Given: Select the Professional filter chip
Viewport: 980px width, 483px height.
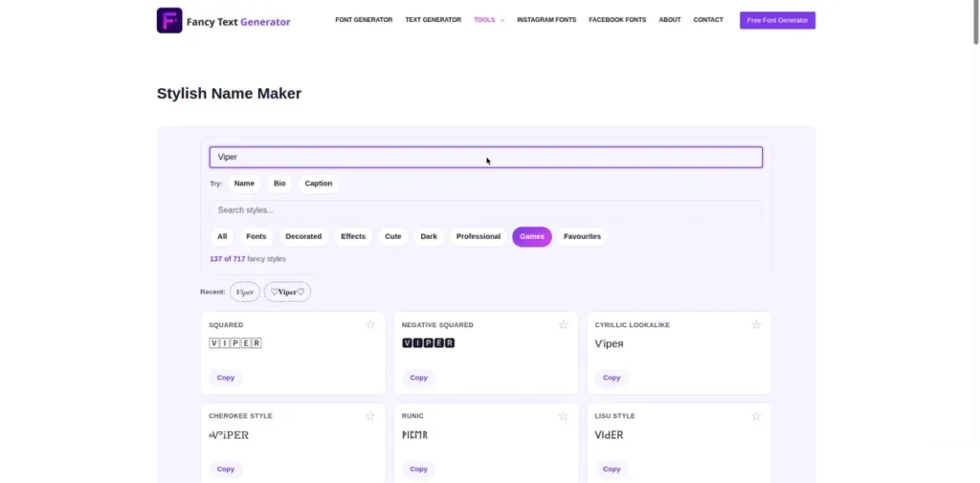Looking at the screenshot, I should pos(479,237).
